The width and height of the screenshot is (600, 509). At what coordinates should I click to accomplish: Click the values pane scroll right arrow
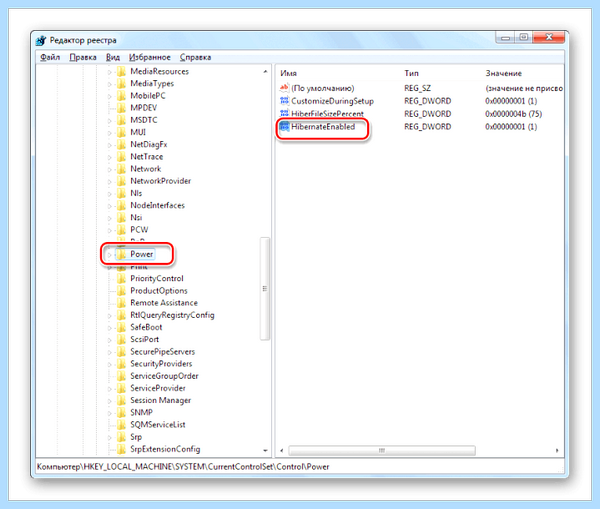click(557, 450)
